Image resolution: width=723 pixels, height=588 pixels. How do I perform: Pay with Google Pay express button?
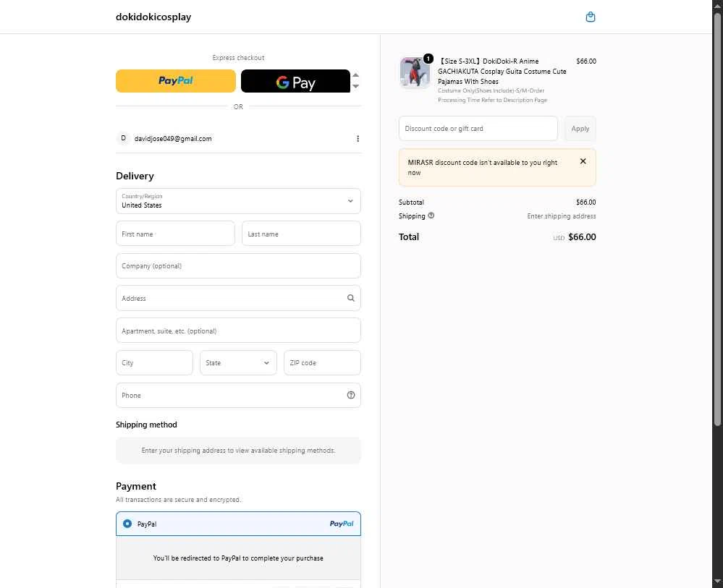[x=295, y=81]
